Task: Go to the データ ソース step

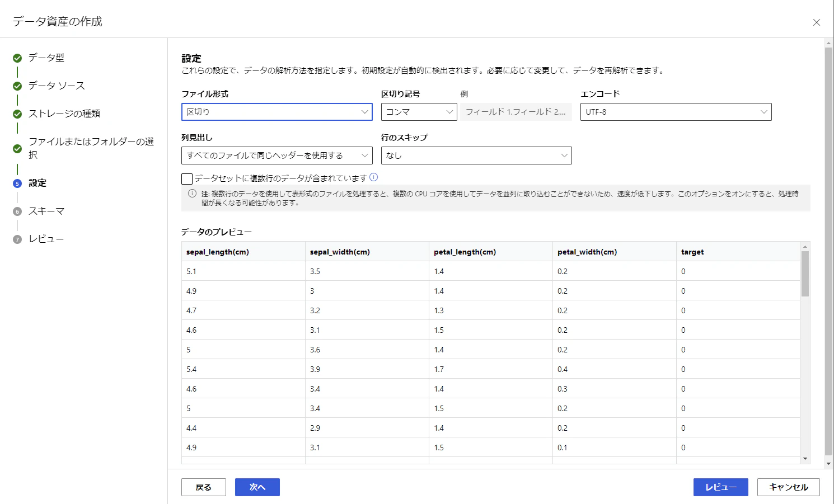Action: pos(57,86)
